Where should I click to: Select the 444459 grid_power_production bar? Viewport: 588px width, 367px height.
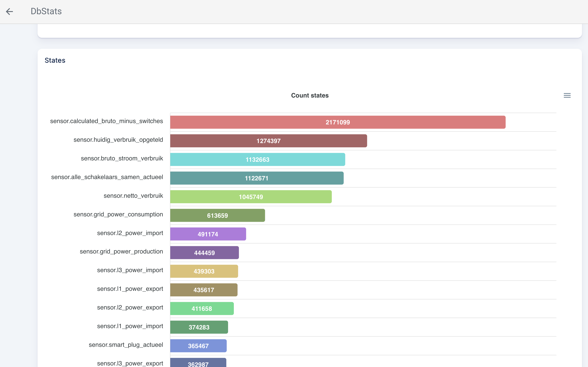(204, 253)
